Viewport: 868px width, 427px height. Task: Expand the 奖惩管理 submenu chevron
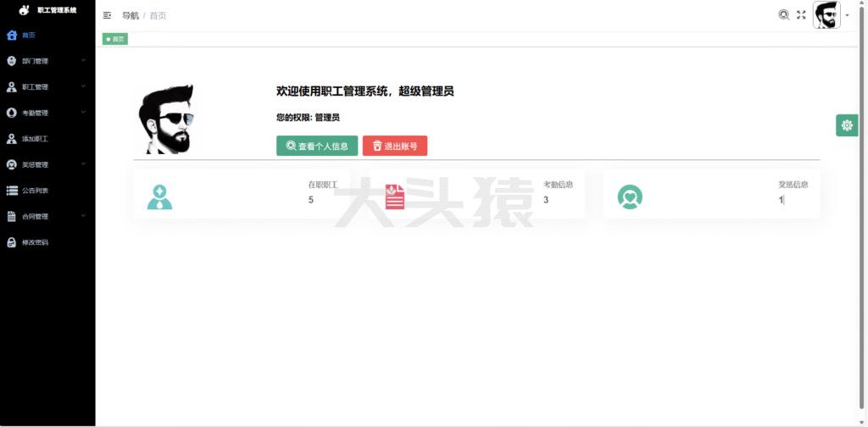(x=84, y=164)
